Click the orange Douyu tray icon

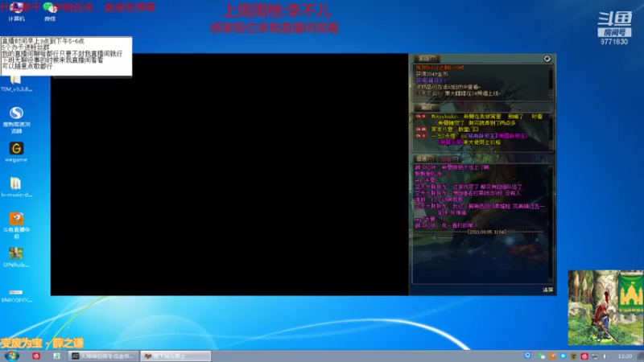point(553,356)
